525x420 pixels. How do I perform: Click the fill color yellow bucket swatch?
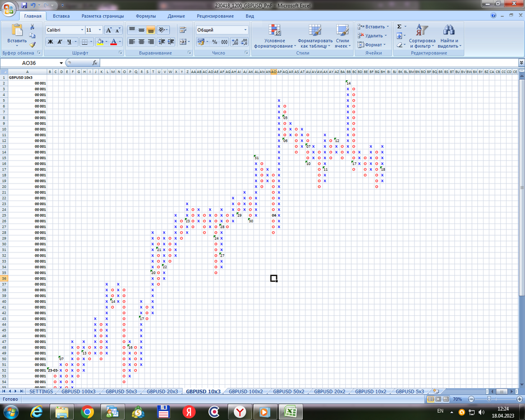pos(100,42)
